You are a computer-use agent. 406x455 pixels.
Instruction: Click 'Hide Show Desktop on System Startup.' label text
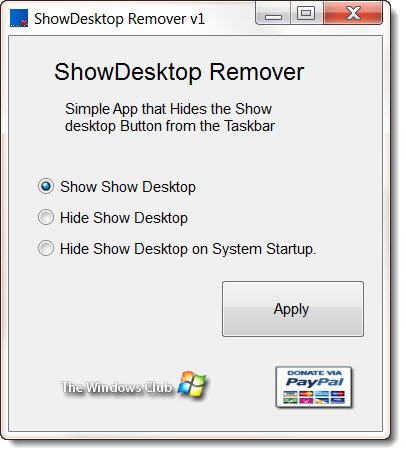click(188, 249)
